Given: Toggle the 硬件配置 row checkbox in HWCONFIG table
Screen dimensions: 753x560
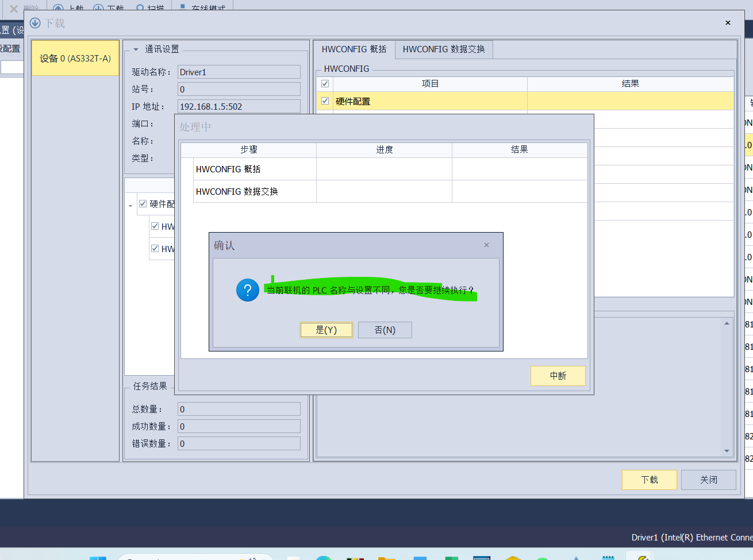Looking at the screenshot, I should [x=325, y=101].
